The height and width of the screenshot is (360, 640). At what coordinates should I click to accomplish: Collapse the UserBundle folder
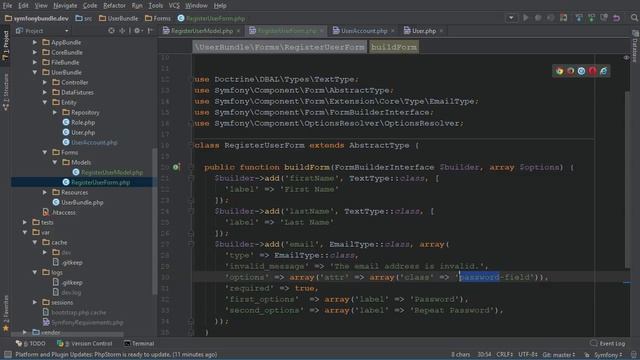coord(35,72)
